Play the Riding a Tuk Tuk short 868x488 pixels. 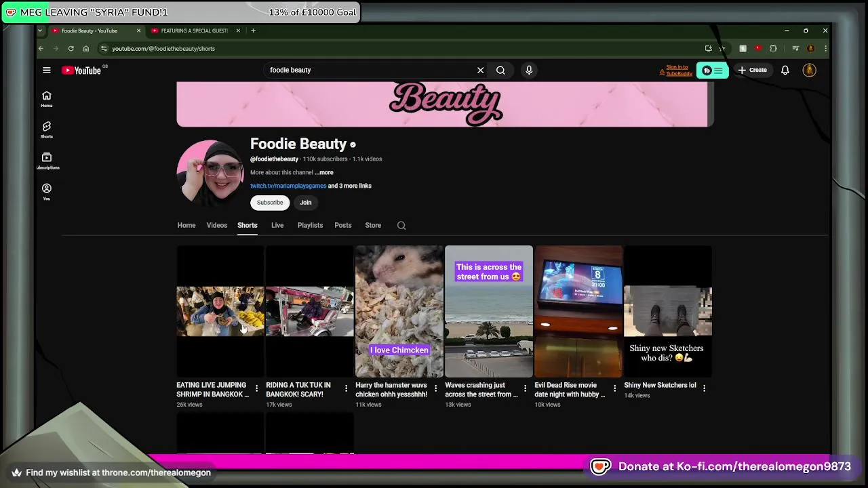[x=310, y=311]
